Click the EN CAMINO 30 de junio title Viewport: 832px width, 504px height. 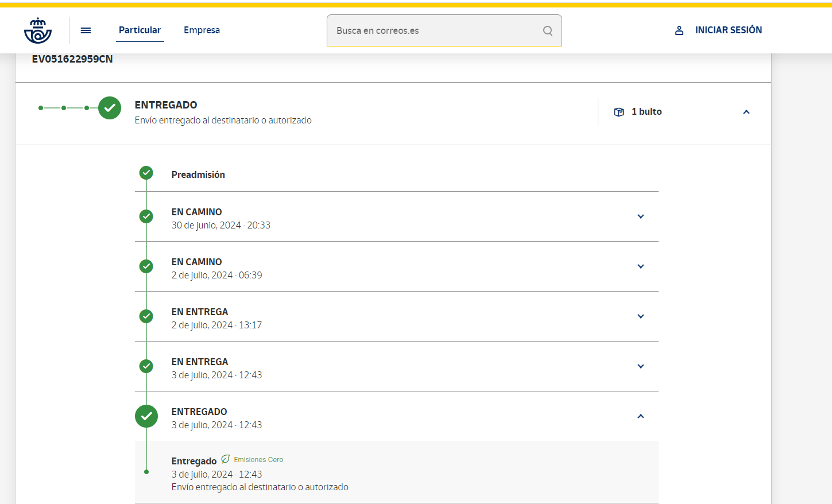pyautogui.click(x=197, y=212)
